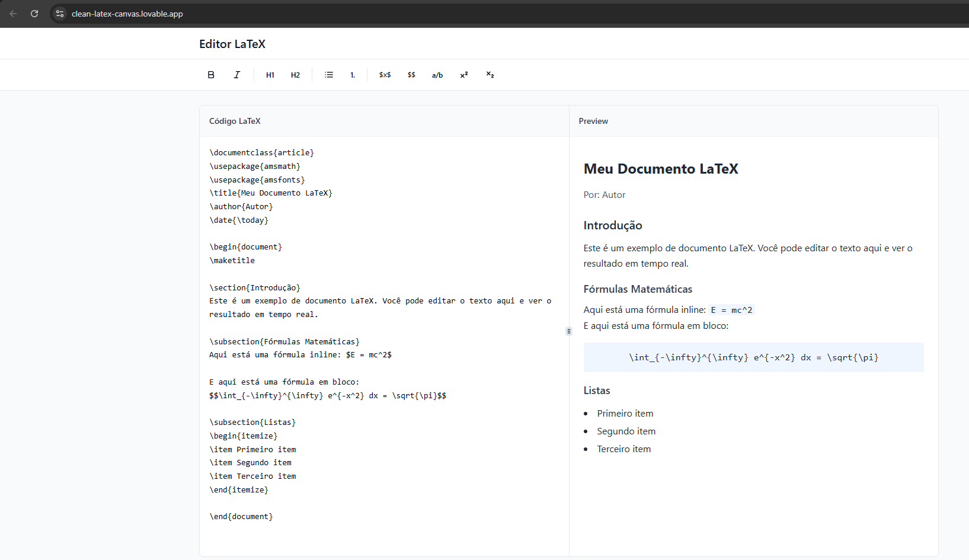Image resolution: width=969 pixels, height=560 pixels.
Task: Click the Por: Autor preview text
Action: 605,195
